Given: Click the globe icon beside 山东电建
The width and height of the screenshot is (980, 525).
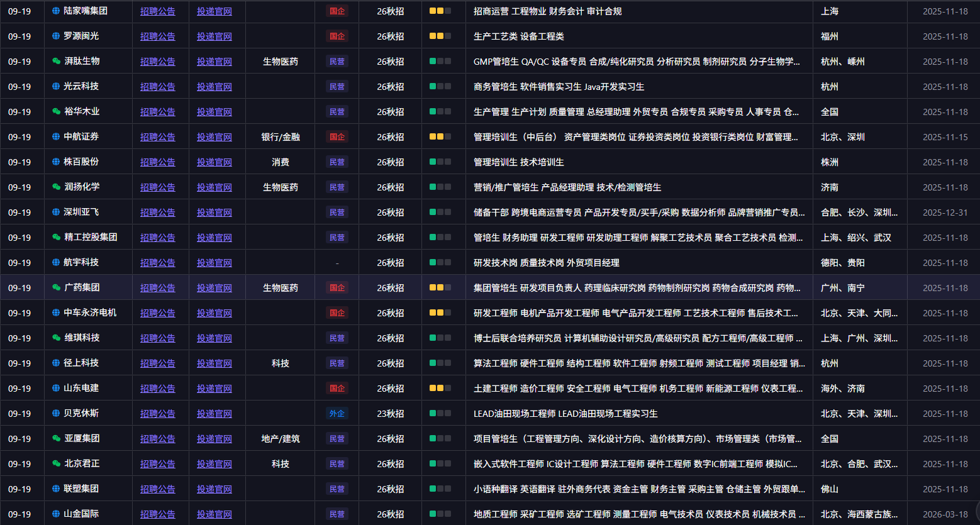Looking at the screenshot, I should point(56,388).
